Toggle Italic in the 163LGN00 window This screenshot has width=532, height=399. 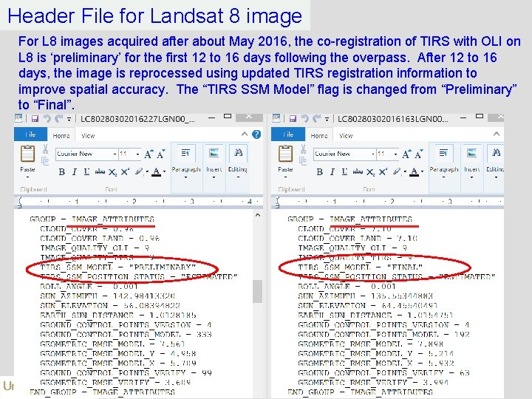click(332, 171)
